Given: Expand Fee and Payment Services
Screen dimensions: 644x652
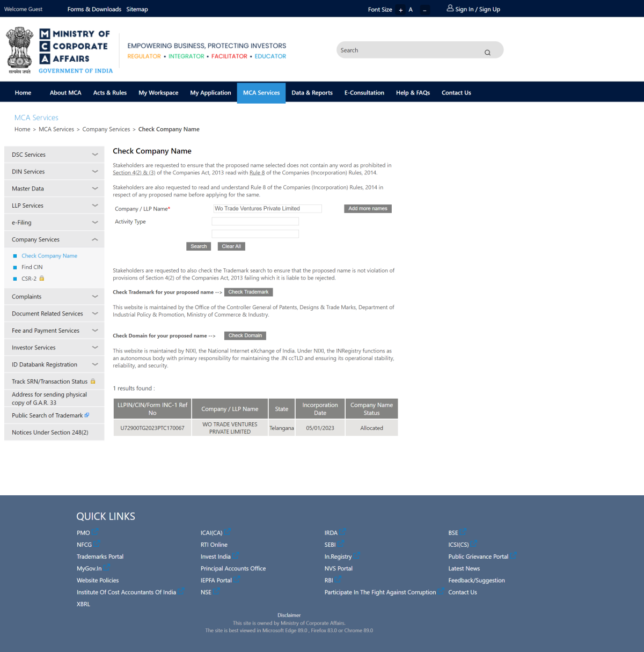Looking at the screenshot, I should (95, 331).
